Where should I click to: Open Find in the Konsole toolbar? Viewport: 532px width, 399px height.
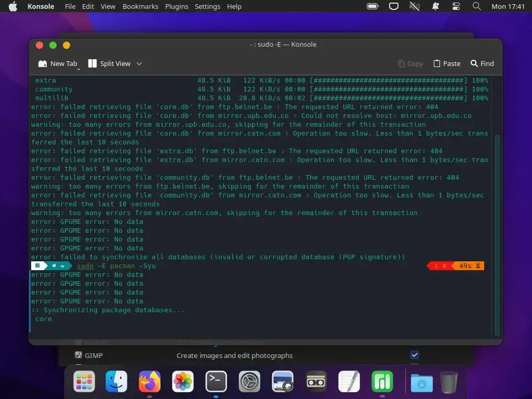[482, 63]
